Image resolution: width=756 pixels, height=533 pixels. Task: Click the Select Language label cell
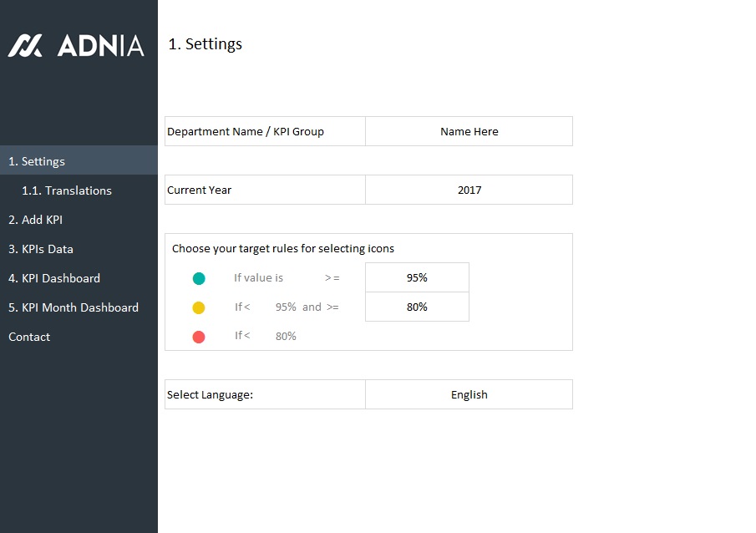[211, 394]
